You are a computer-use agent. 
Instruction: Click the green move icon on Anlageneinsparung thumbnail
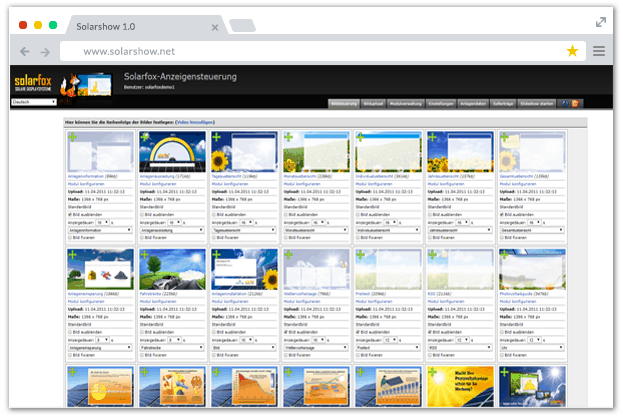click(72, 255)
